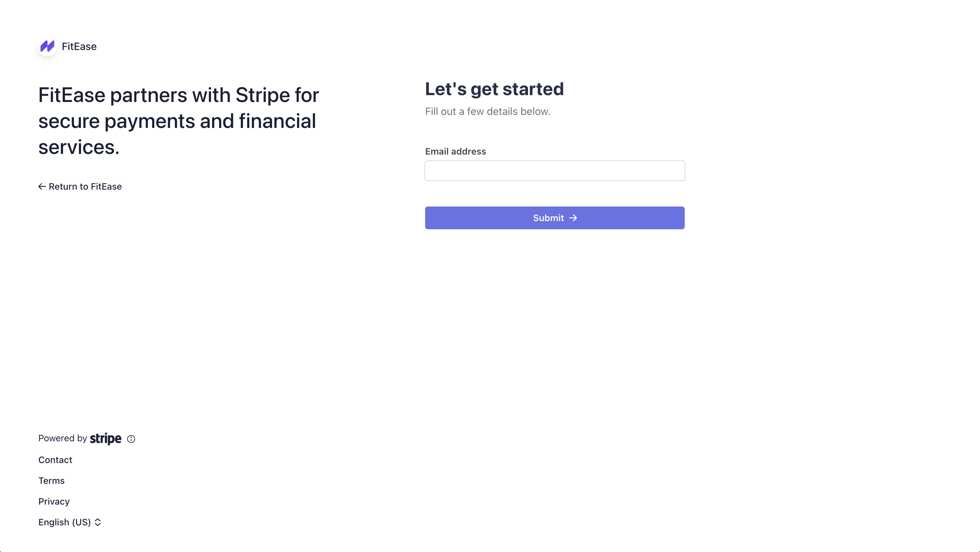Open the Contact page

(55, 460)
